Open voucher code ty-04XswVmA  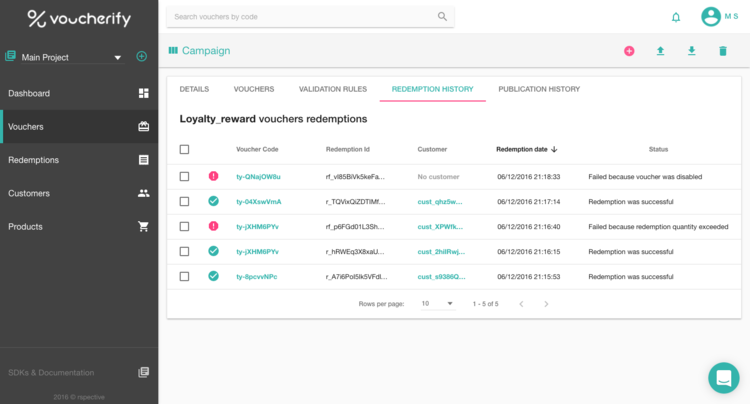click(259, 201)
